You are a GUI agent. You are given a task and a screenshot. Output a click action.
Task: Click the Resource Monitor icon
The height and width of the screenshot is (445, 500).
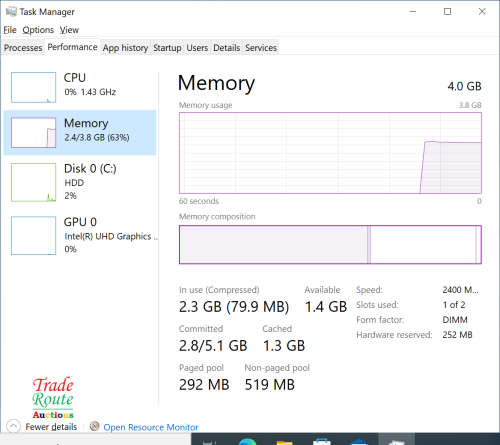[95, 426]
